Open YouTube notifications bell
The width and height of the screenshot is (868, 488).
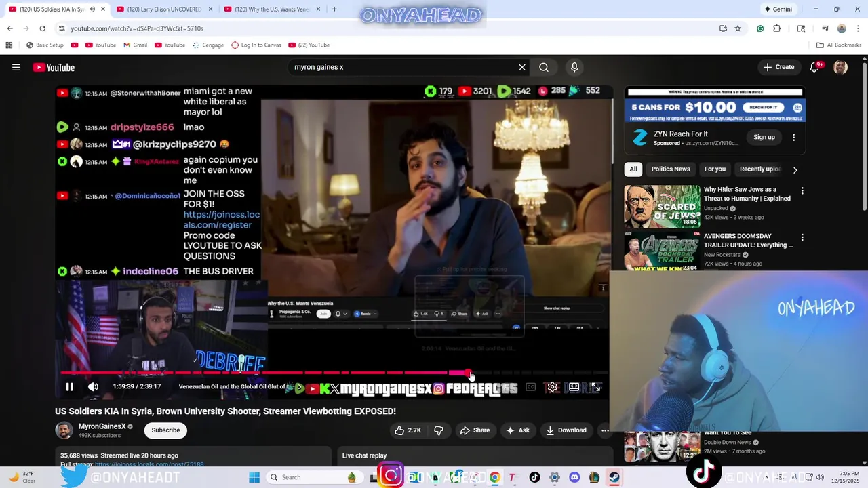point(815,67)
